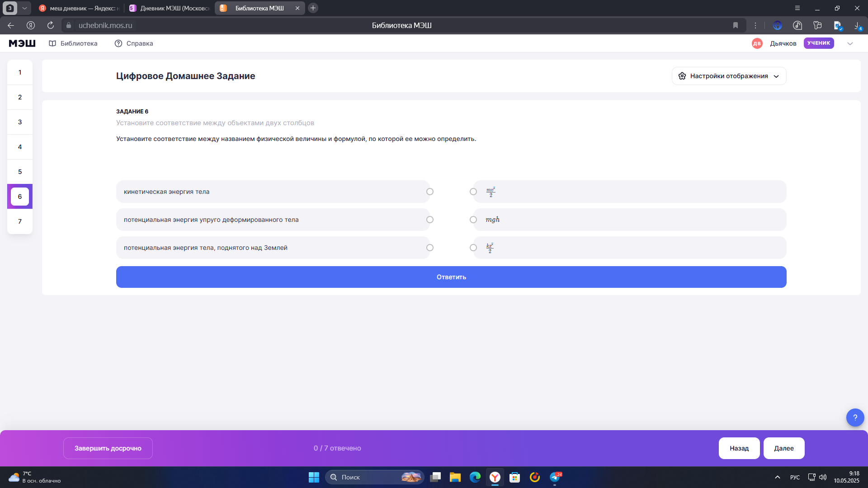The width and height of the screenshot is (868, 488).
Task: Click the Дьячков username
Action: pos(783,43)
